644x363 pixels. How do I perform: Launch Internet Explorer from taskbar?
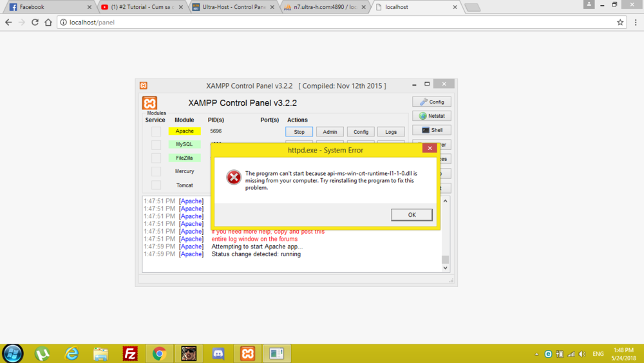tap(71, 353)
